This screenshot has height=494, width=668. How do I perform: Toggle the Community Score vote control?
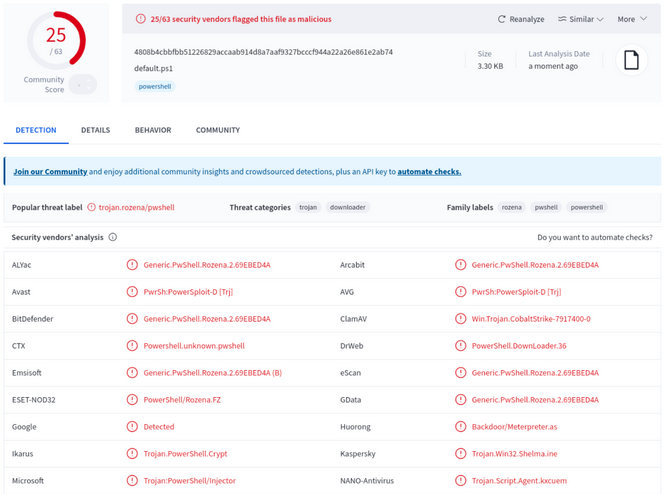point(83,84)
